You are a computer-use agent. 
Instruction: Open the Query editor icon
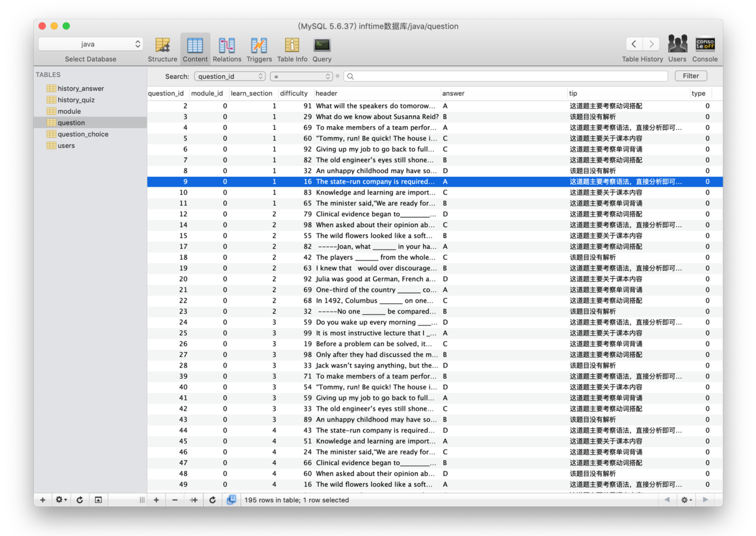(321, 46)
